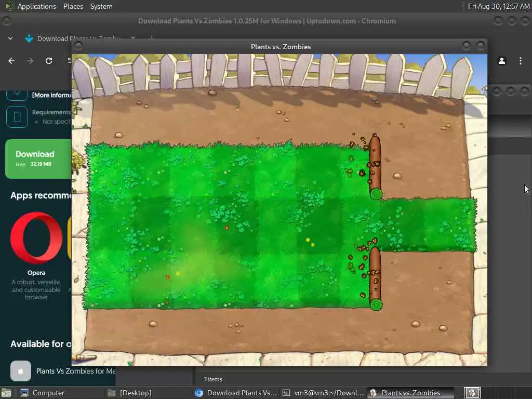This screenshot has width=532, height=399.
Task: Click the clock showing Fri Aug 30
Action: [498, 6]
